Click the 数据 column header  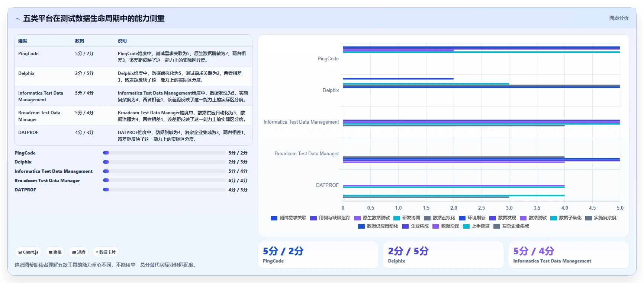pyautogui.click(x=80, y=41)
